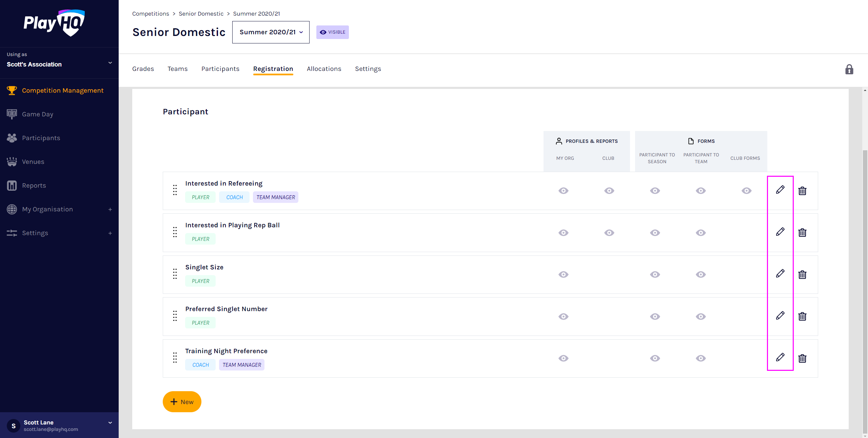Viewport: 868px width, 438px height.
Task: Edit the Preferred Singlet Number question
Action: (x=780, y=316)
